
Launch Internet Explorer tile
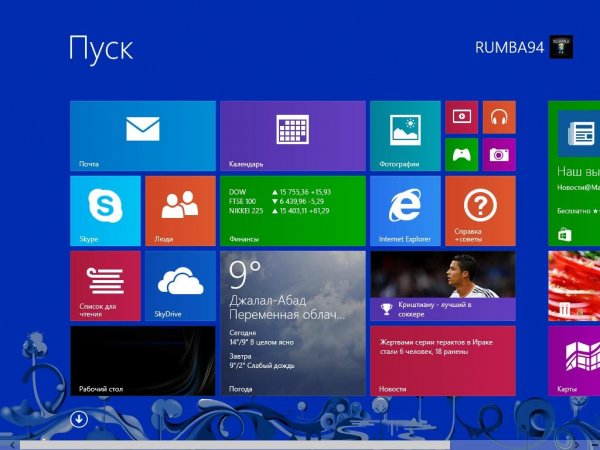tap(405, 211)
